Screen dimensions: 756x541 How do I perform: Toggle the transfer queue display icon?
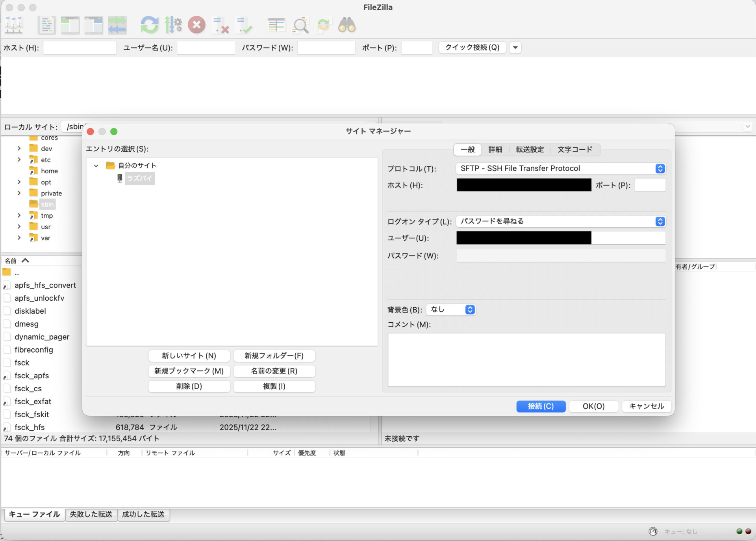pyautogui.click(x=117, y=25)
